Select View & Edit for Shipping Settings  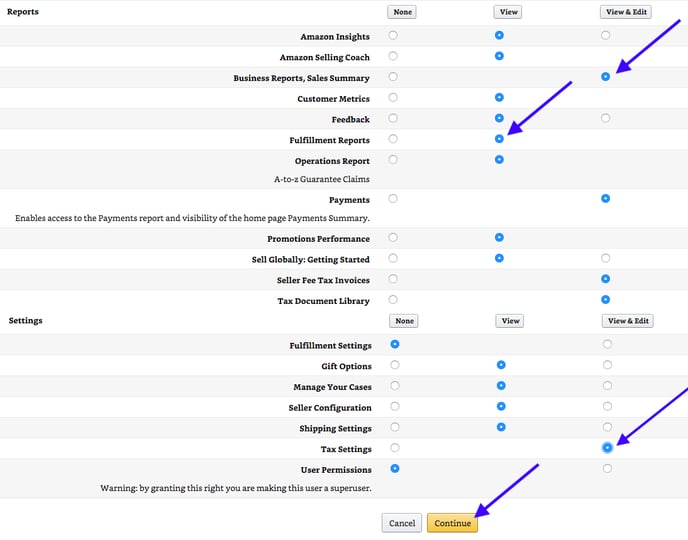click(607, 427)
